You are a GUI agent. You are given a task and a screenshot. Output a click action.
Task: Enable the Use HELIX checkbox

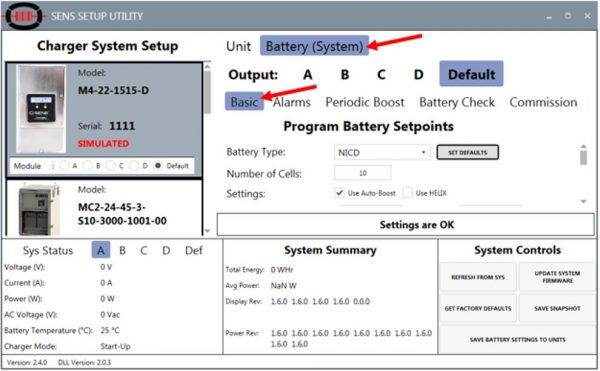tap(408, 193)
